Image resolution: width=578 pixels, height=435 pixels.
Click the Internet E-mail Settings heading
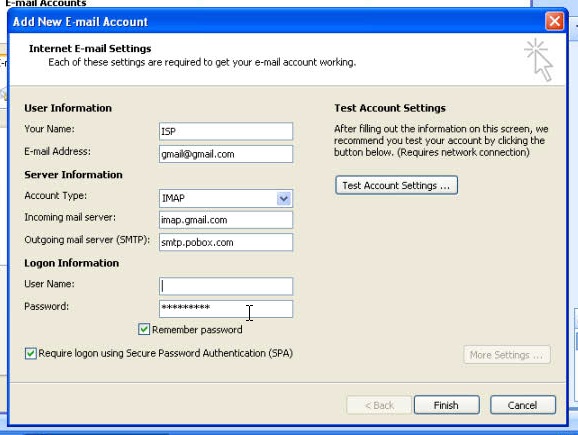[x=90, y=49]
